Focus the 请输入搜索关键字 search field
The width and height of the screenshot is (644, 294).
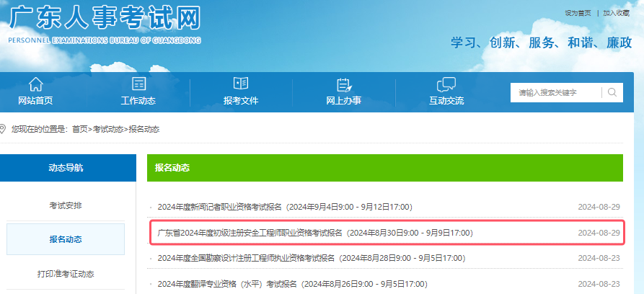[555, 92]
